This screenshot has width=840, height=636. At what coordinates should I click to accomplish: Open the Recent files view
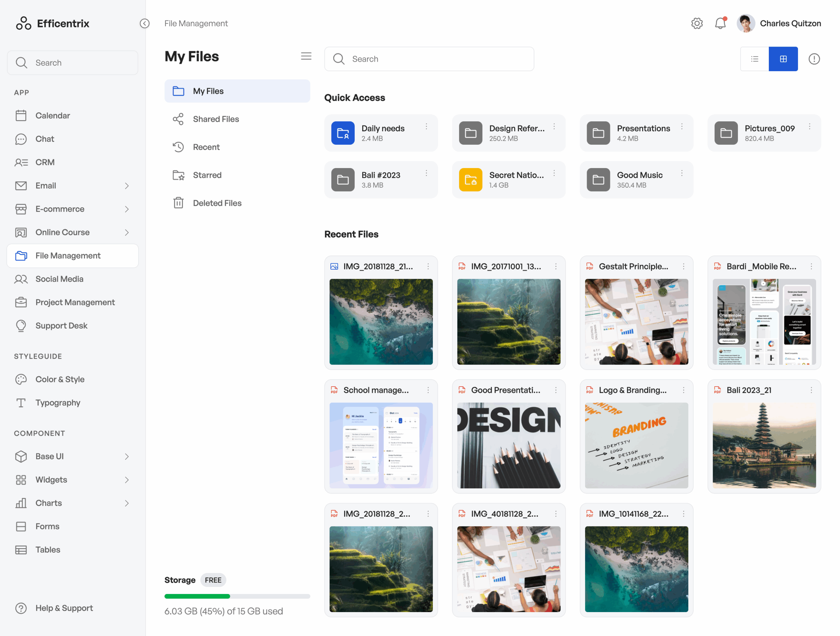[207, 147]
